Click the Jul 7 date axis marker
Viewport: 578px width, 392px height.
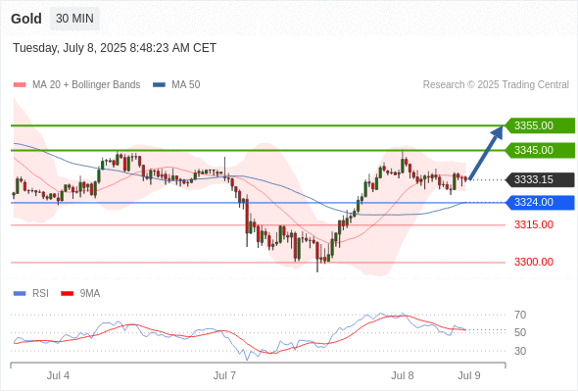pyautogui.click(x=224, y=375)
